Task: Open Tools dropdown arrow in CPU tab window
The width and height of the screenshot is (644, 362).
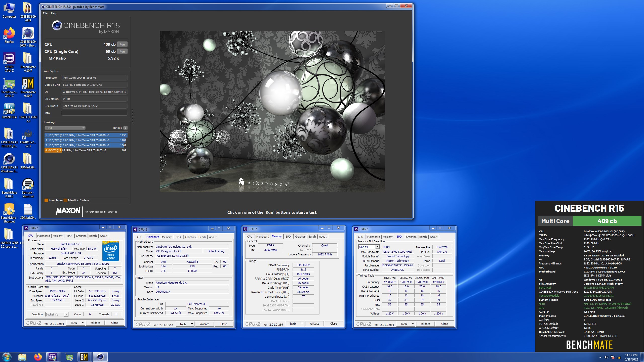Action: click(83, 323)
